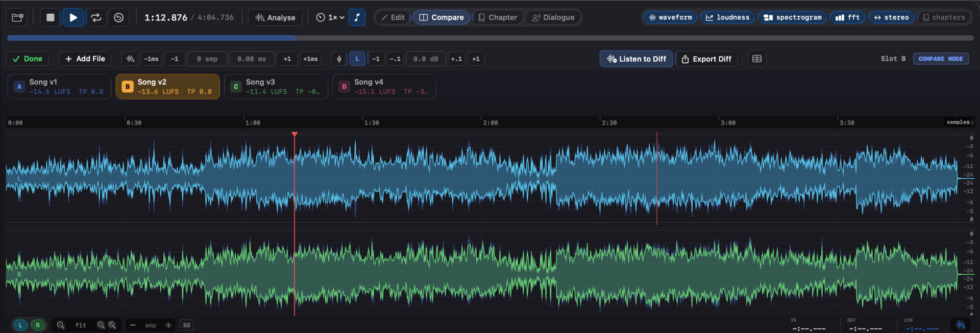This screenshot has width=980, height=333.
Task: Toggle loop playback
Action: click(96, 17)
